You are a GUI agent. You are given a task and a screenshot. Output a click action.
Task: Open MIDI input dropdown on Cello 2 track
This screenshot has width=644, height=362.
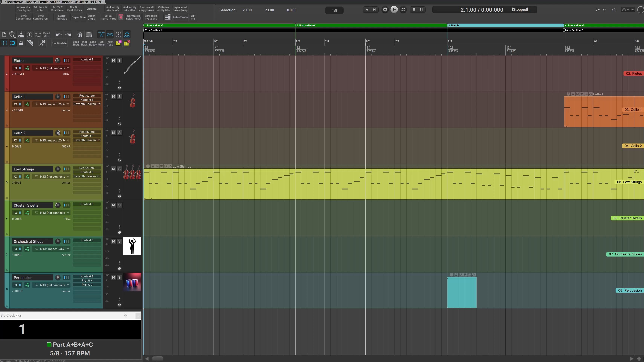coord(68,140)
